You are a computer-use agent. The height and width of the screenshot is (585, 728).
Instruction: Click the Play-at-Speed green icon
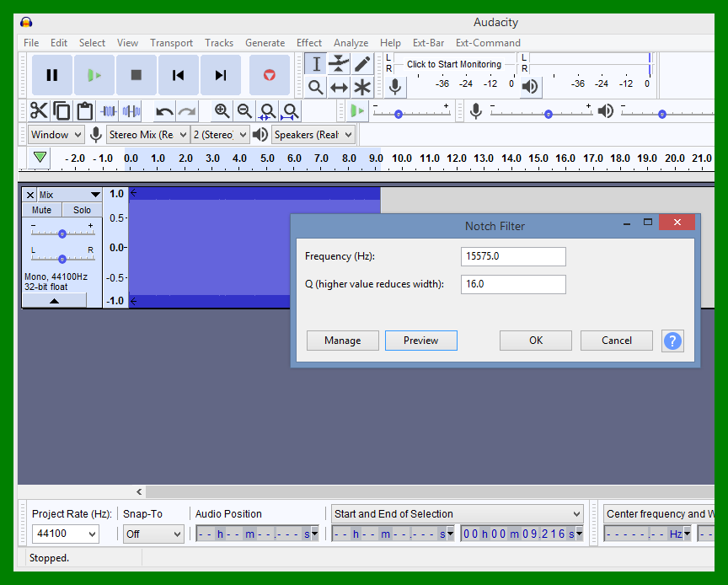357,111
